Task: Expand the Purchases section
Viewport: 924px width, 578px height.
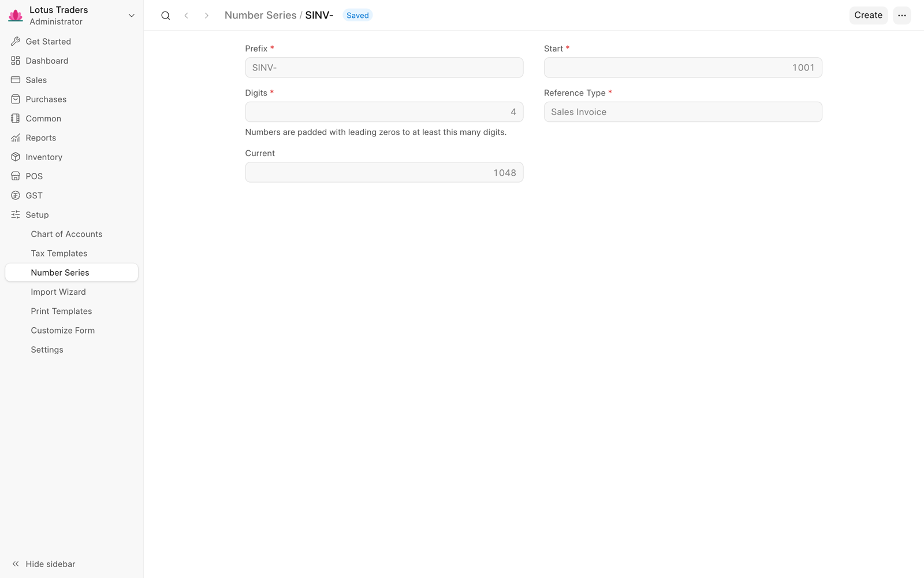Action: tap(72, 99)
